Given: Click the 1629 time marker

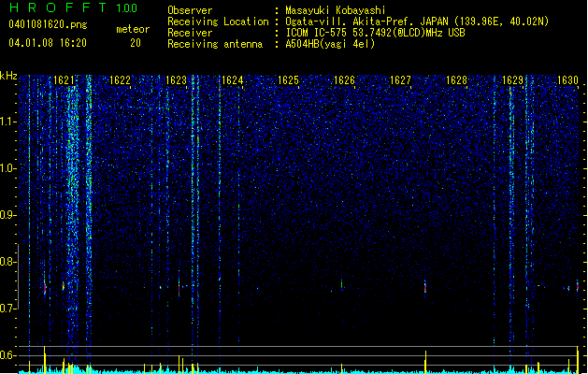Looking at the screenshot, I should (x=512, y=80).
